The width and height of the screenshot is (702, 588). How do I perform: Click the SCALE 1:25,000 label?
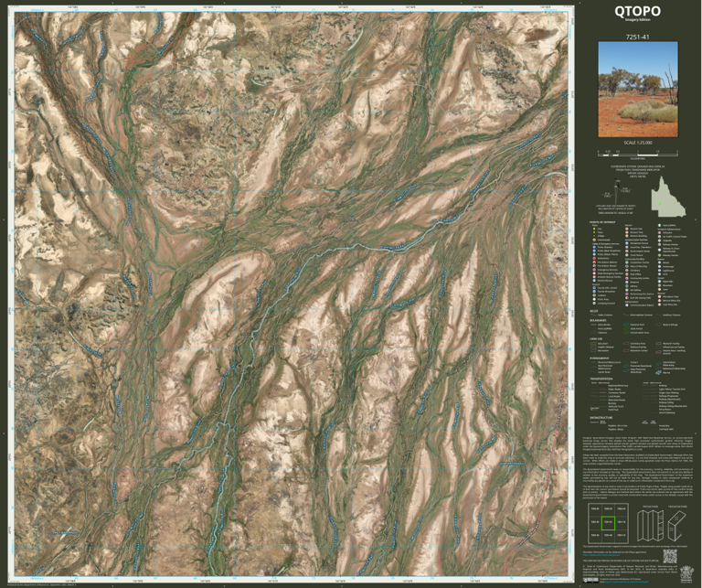pyautogui.click(x=638, y=143)
